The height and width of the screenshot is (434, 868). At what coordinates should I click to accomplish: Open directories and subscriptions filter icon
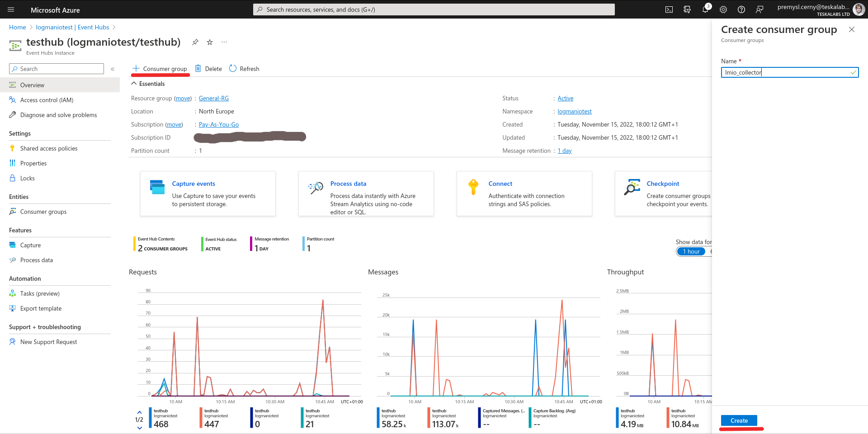point(687,9)
